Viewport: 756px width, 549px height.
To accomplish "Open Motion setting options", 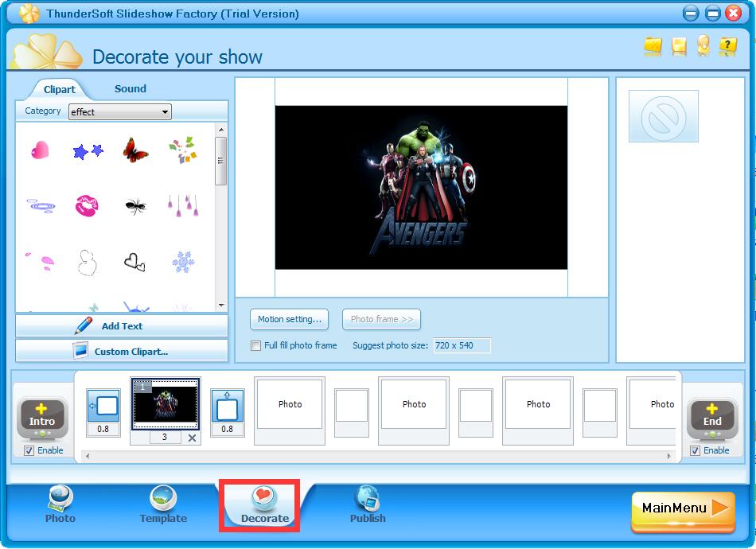I will [289, 319].
